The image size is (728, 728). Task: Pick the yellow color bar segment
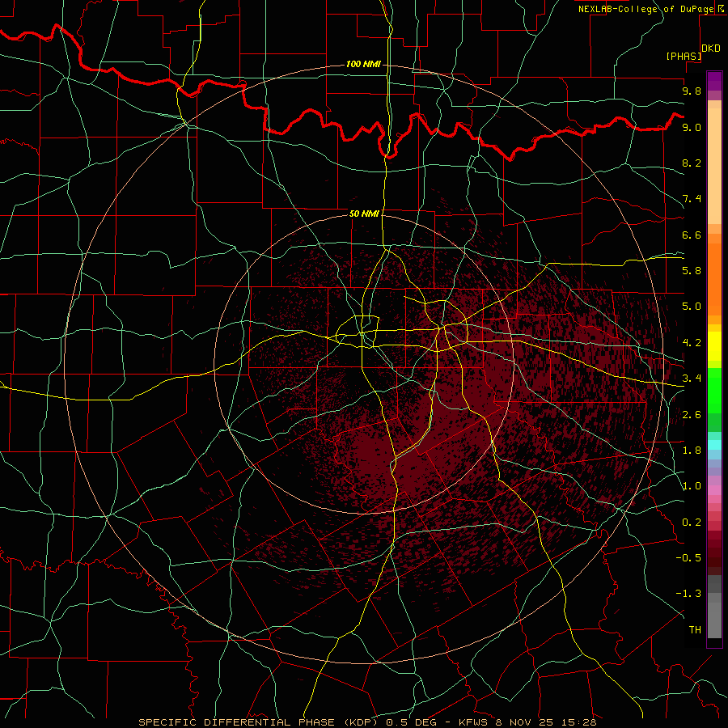point(714,346)
